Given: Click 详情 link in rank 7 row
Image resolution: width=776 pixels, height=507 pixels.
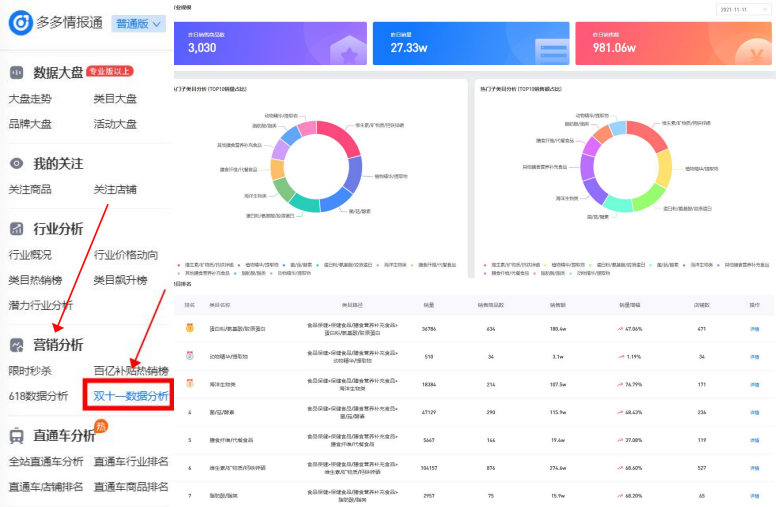Looking at the screenshot, I should click(754, 496).
